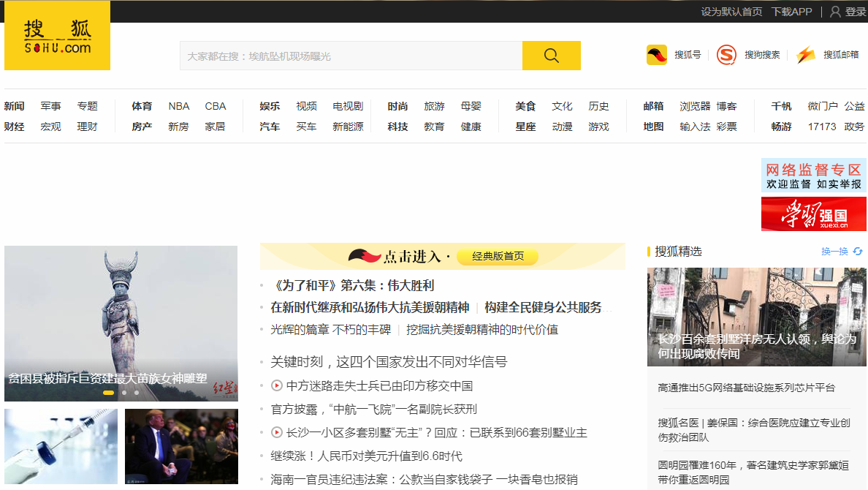The width and height of the screenshot is (868, 490).
Task: Select the second carousel dot
Action: pos(124,393)
